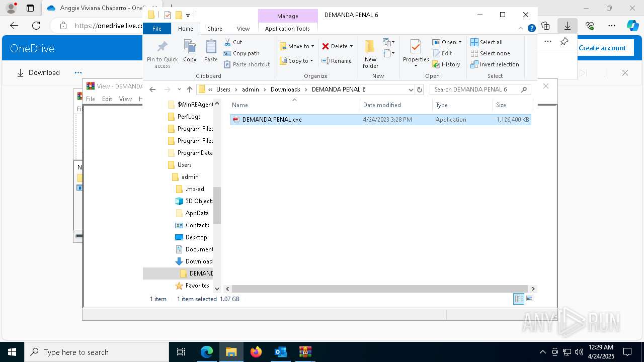
Task: Click the horizontal scrollbar in file list
Action: [379, 289]
